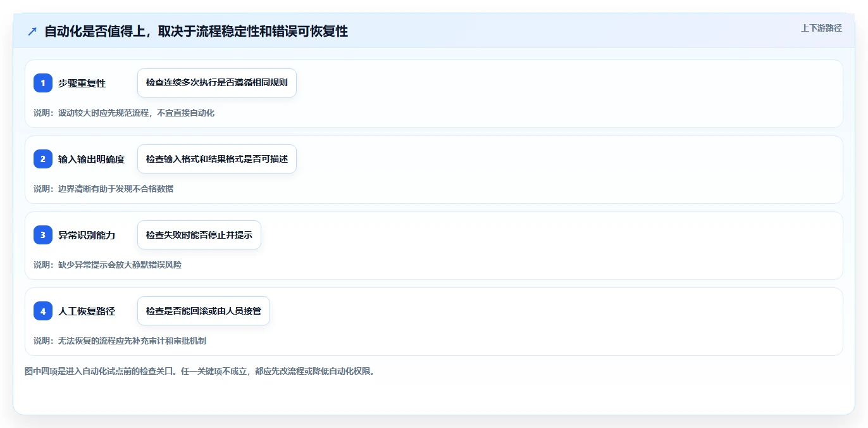Viewport: 868px width, 428px height.
Task: Click the number 4 badge for 人工恢复路径
Action: coord(43,311)
